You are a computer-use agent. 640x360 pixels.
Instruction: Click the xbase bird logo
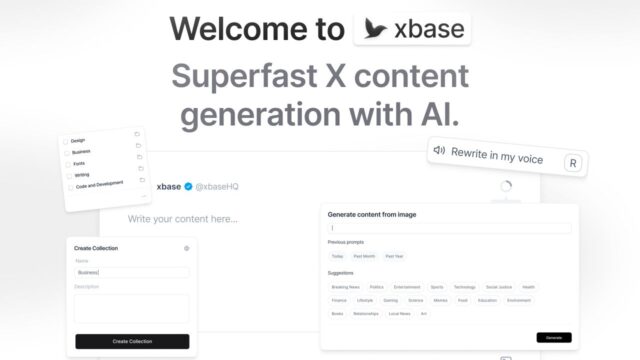[x=375, y=29]
